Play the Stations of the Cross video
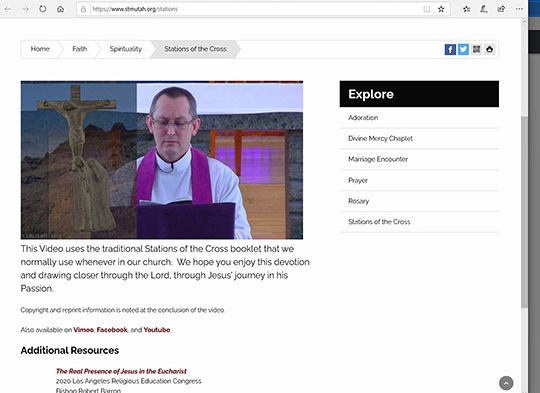This screenshot has width=540, height=393. coord(162,160)
